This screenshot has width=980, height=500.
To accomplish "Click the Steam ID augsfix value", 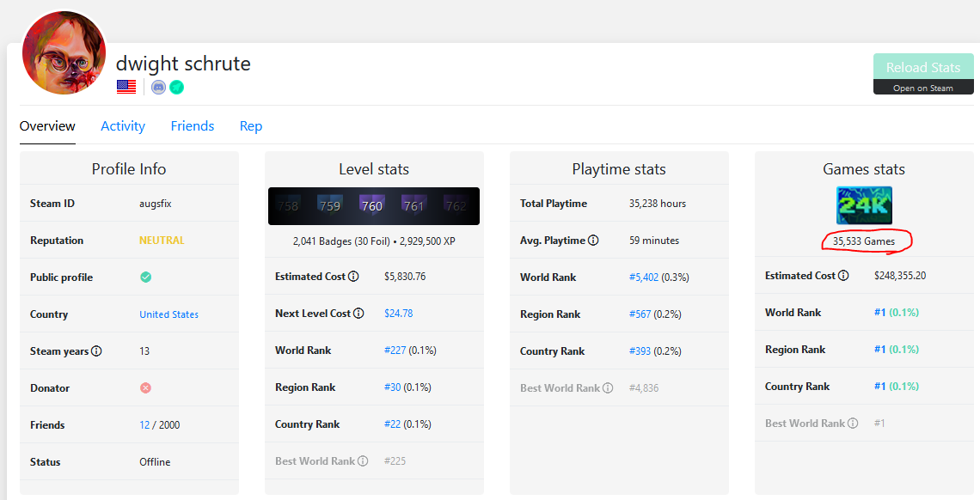I will tap(155, 204).
